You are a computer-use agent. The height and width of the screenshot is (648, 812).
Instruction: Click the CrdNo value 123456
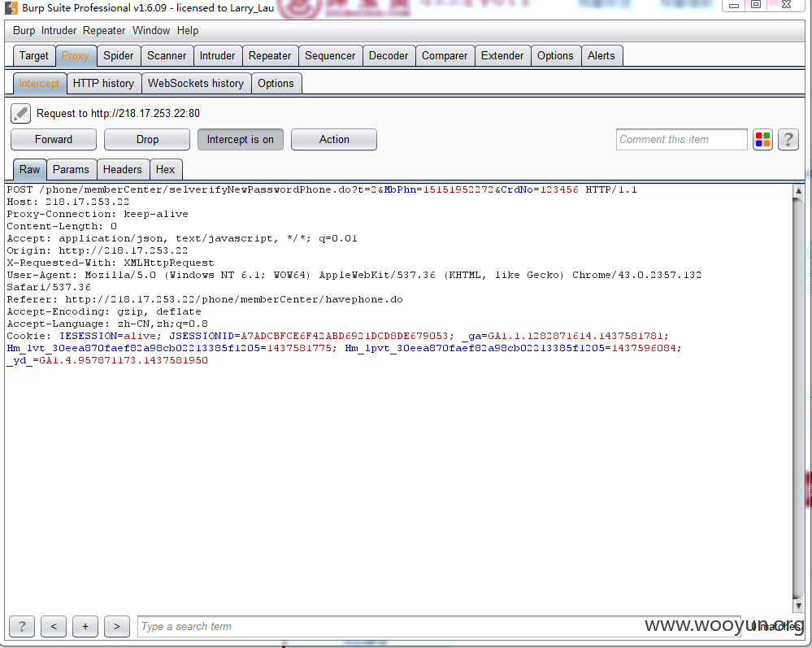[x=559, y=189]
